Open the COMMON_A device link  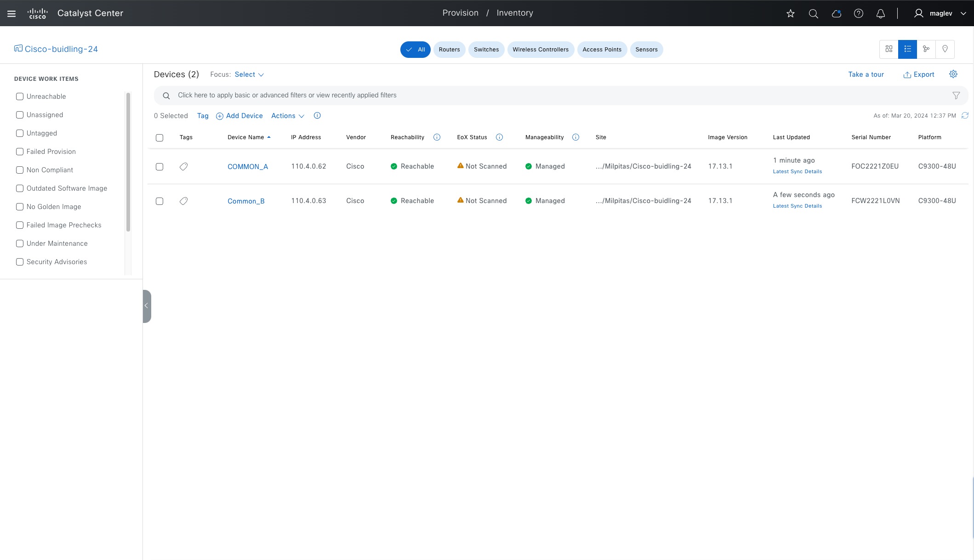[247, 167]
